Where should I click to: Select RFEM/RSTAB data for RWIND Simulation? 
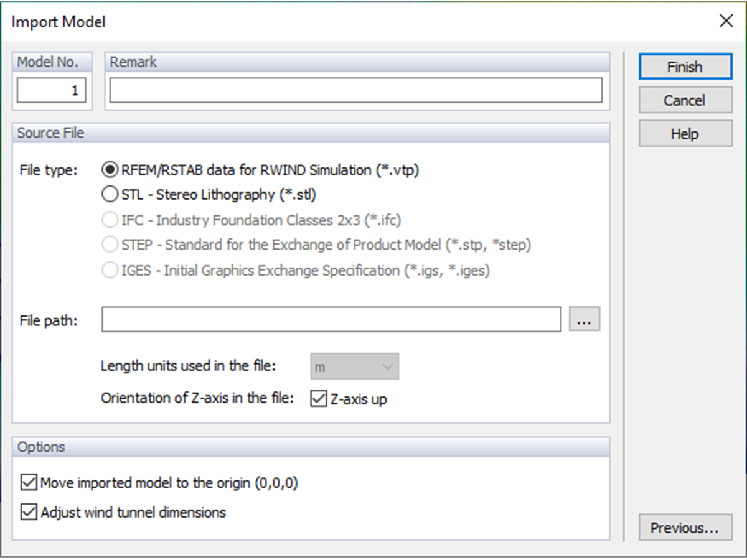point(110,169)
